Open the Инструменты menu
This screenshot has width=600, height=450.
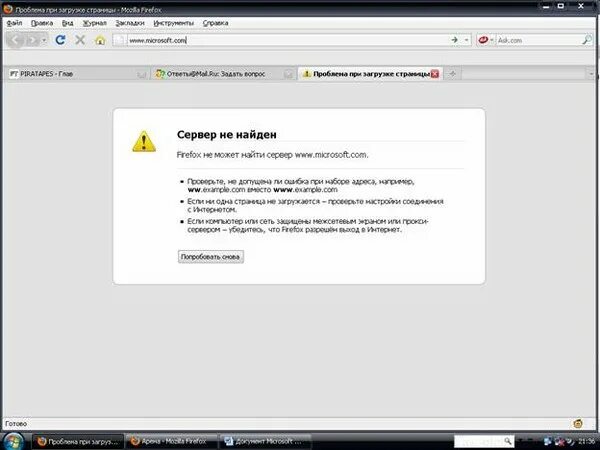pos(173,23)
